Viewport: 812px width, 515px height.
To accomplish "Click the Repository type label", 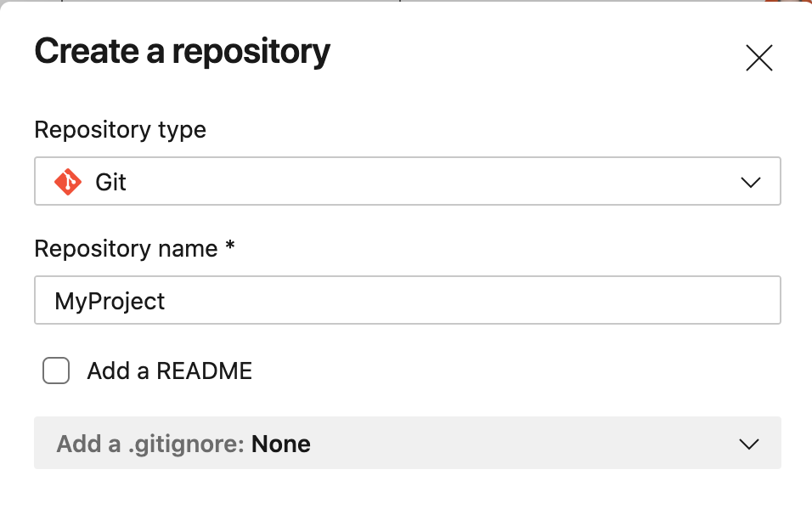I will pos(120,130).
